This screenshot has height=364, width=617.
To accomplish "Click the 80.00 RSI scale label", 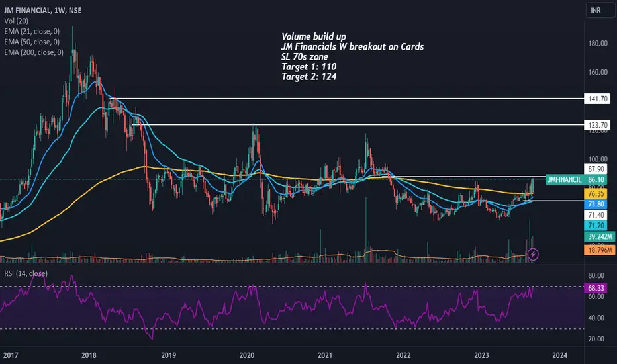I will [596, 275].
